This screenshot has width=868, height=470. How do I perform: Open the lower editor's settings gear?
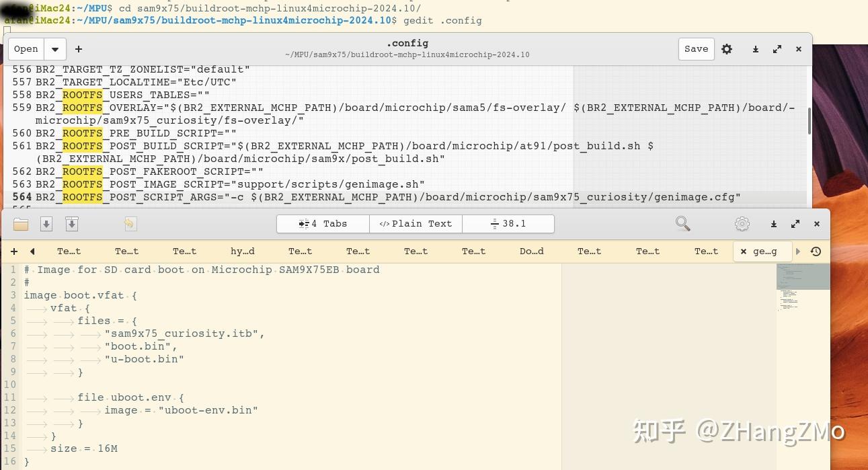(742, 223)
